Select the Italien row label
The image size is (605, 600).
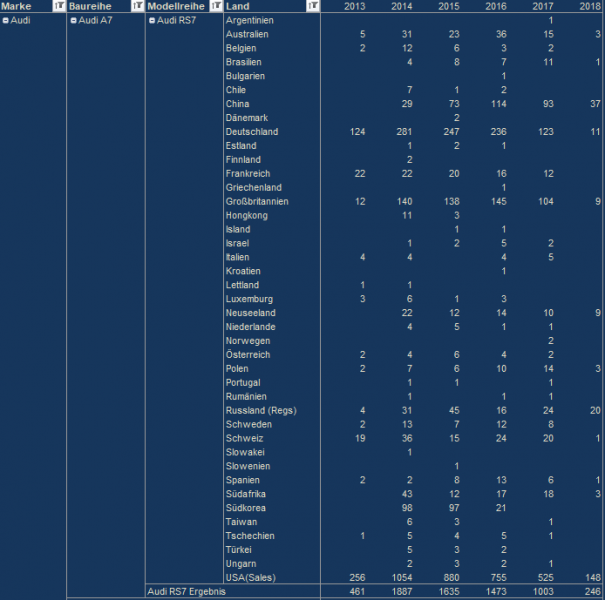(238, 257)
